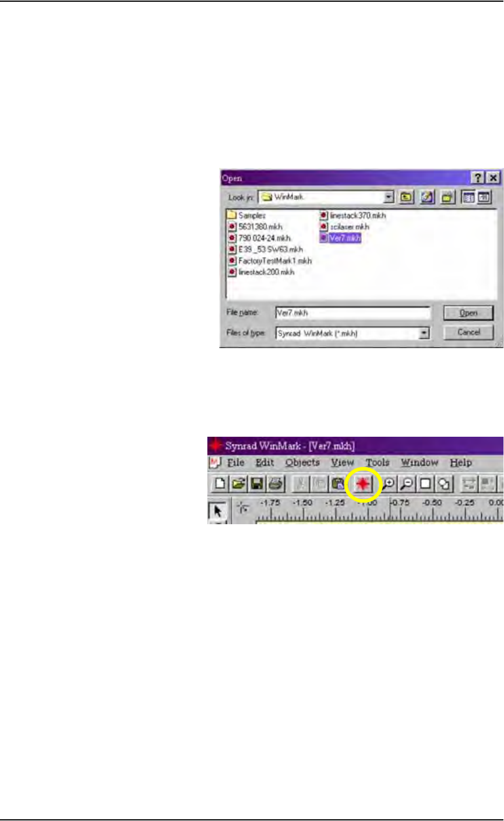
Task: Select the Samples folder
Action: 248,216
